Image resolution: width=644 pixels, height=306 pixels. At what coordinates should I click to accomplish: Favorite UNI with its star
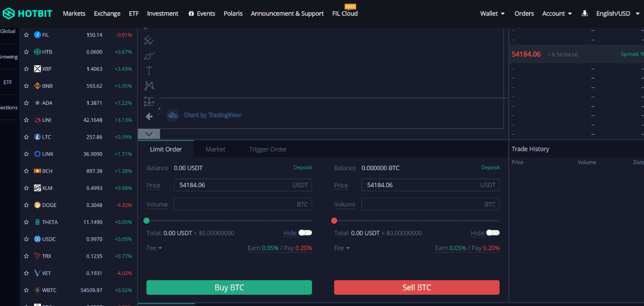pyautogui.click(x=27, y=120)
